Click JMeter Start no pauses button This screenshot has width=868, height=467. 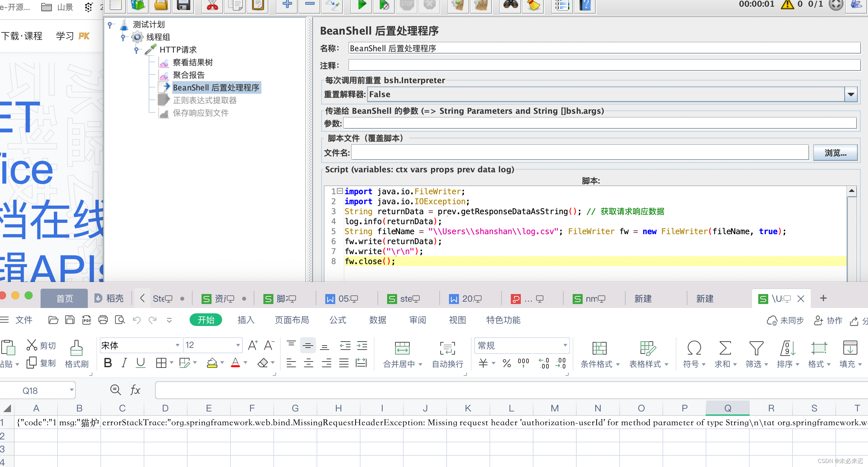click(384, 5)
